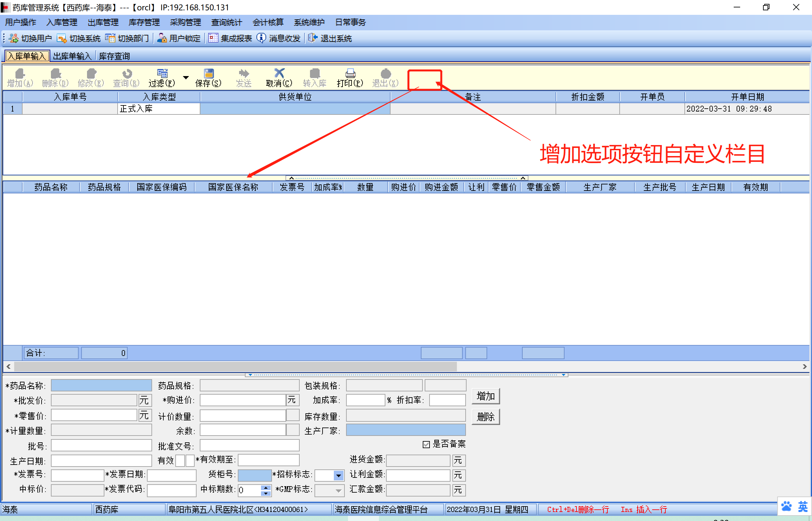Switch to the 出库单输入 tab

[72, 56]
